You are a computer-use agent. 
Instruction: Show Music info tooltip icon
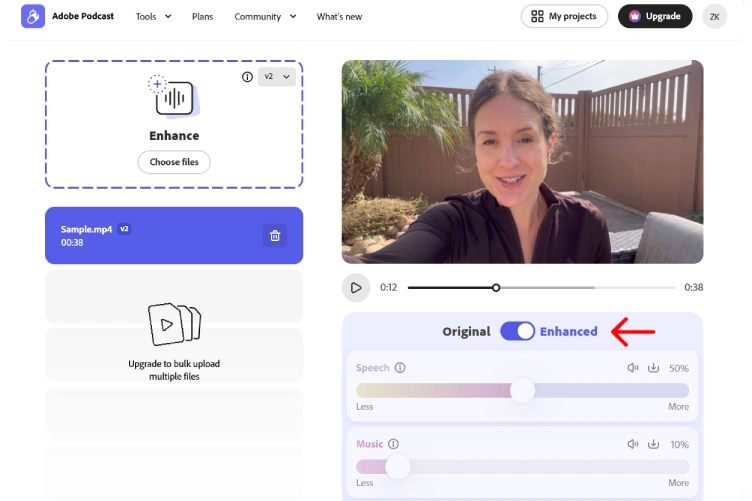point(393,444)
